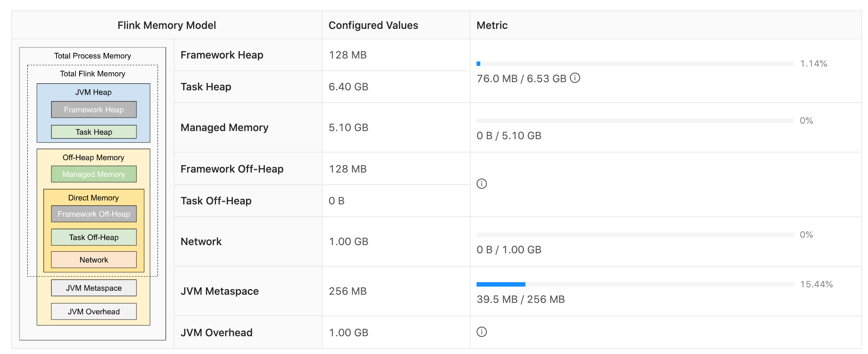Click info icon in Framework Off-Heap metric cell
The width and height of the screenshot is (868, 354).
tap(481, 184)
